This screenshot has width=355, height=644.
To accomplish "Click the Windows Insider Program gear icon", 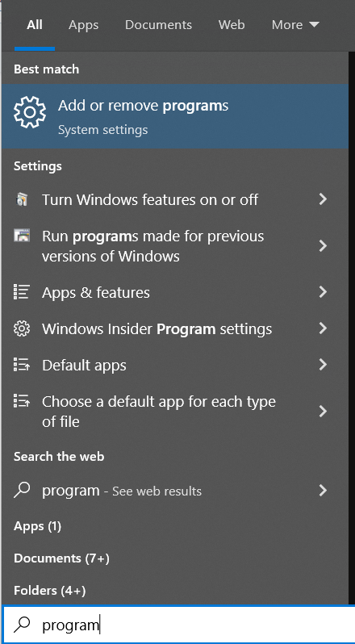I will 21,328.
